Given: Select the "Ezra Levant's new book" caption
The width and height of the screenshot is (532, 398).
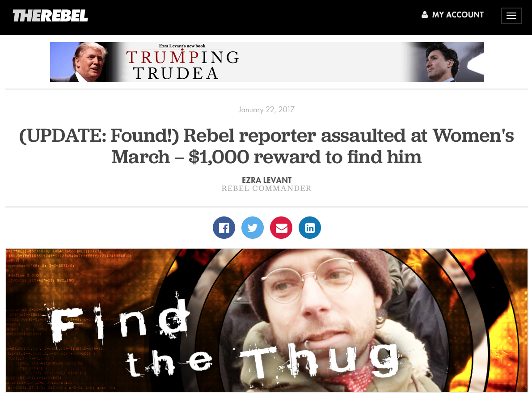Looking at the screenshot, I should pyautogui.click(x=182, y=46).
